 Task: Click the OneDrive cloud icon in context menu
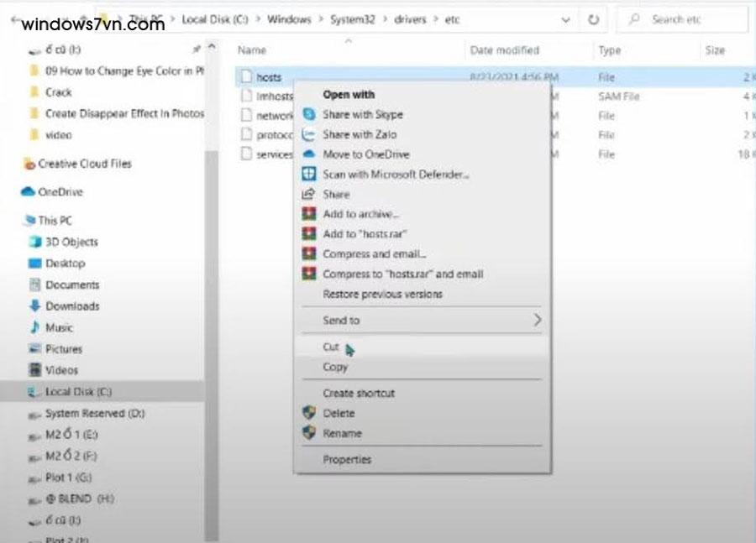click(308, 154)
